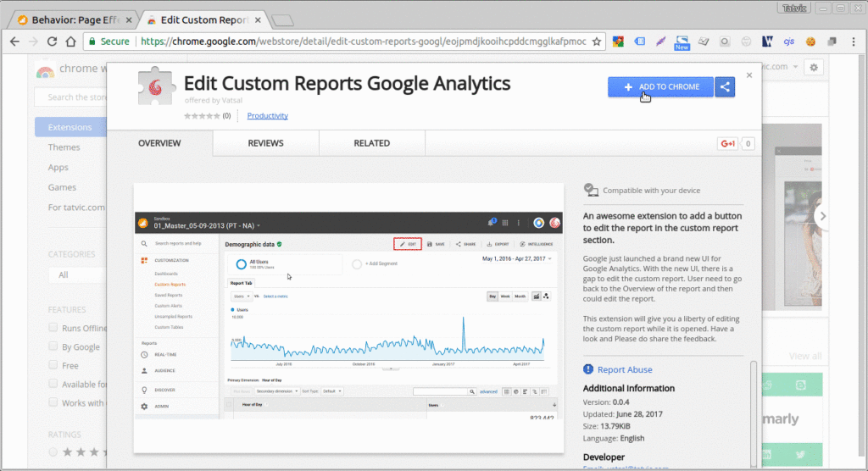
Task: Toggle the Runs Offline checkbox
Action: click(53, 328)
